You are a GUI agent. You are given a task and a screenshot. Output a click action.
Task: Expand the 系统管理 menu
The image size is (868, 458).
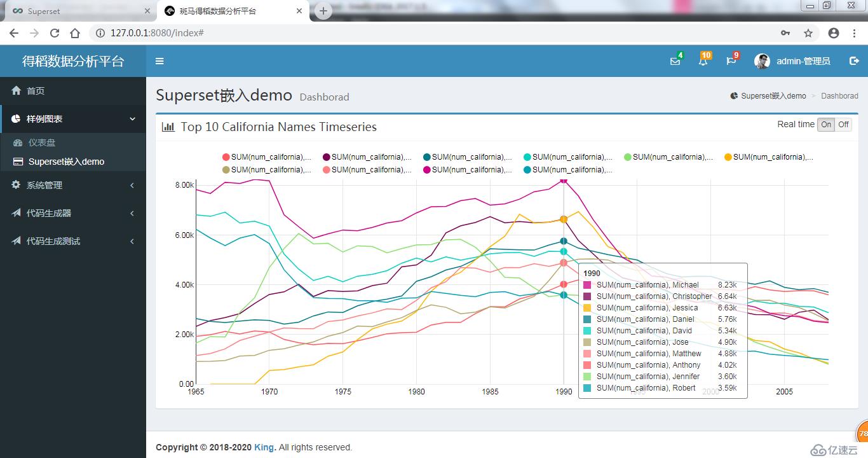pos(73,185)
